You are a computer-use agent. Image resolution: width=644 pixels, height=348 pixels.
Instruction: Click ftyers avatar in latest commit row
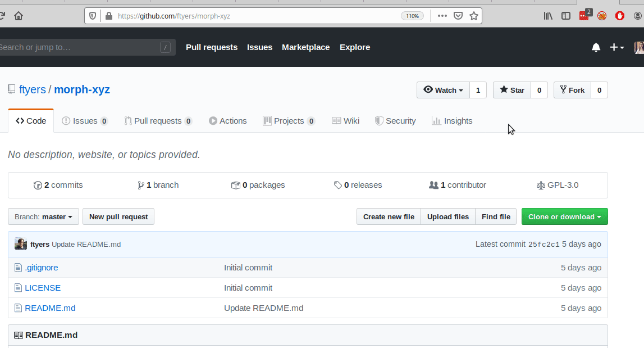tap(21, 244)
